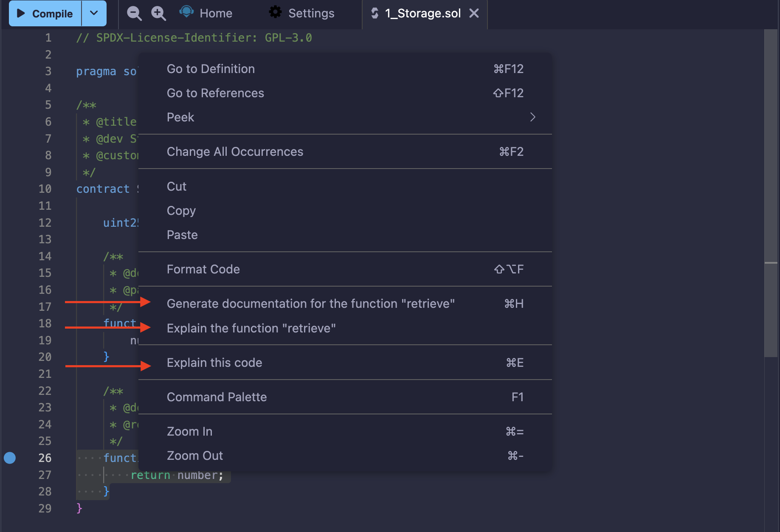
Task: Click the @title comment on line 6
Action: (116, 122)
